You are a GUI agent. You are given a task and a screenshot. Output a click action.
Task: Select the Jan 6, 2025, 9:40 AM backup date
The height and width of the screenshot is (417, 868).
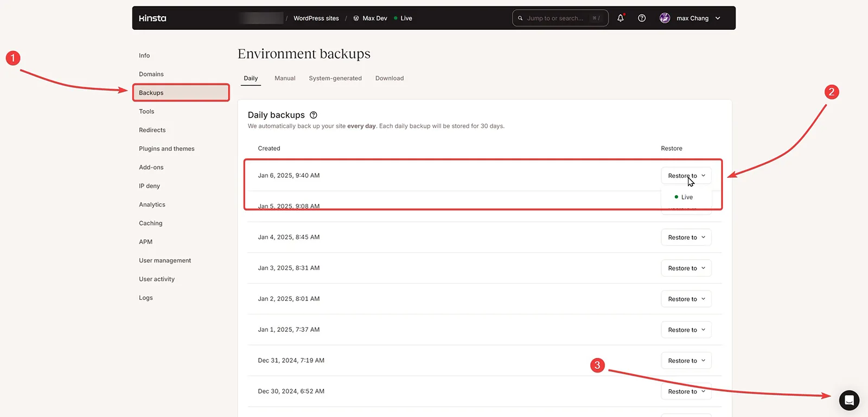[289, 176]
